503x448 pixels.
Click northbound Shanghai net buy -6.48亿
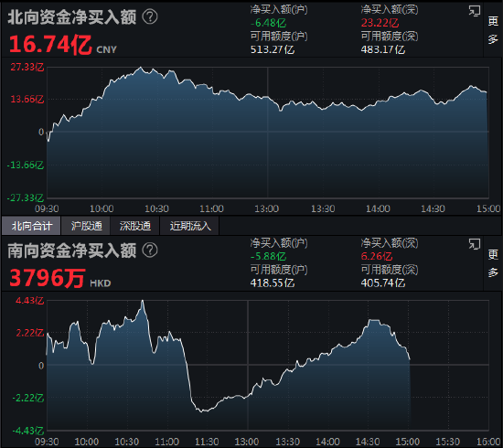[x=268, y=23]
